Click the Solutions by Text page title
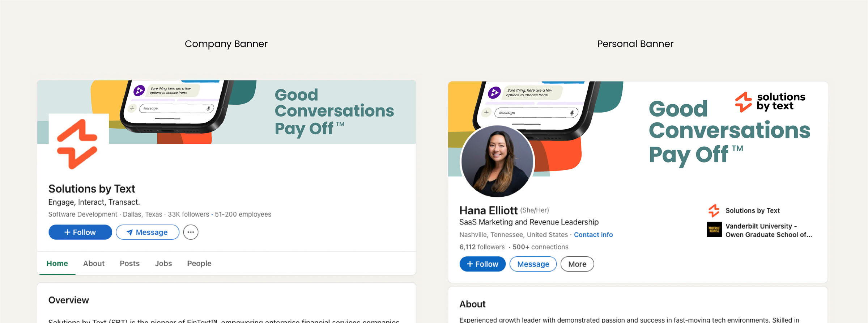 (92, 189)
